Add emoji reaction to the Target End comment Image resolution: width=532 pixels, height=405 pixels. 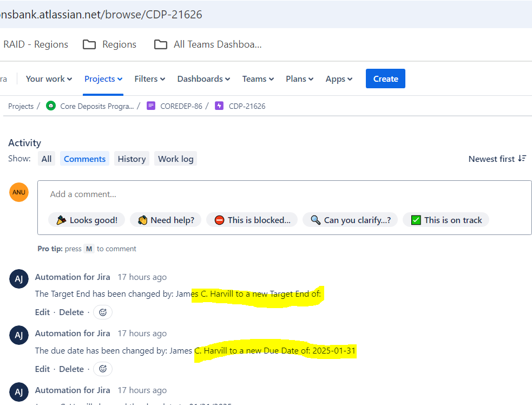coord(102,312)
